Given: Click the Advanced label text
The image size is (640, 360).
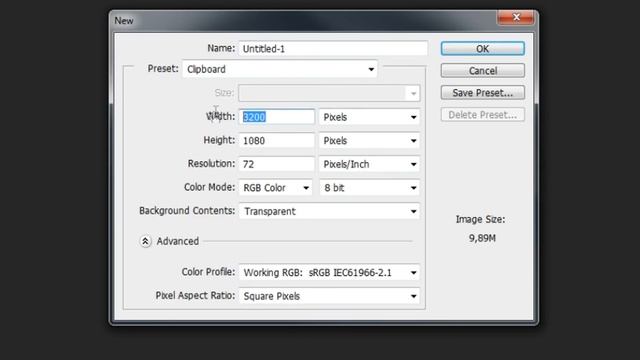Looking at the screenshot, I should (x=178, y=241).
